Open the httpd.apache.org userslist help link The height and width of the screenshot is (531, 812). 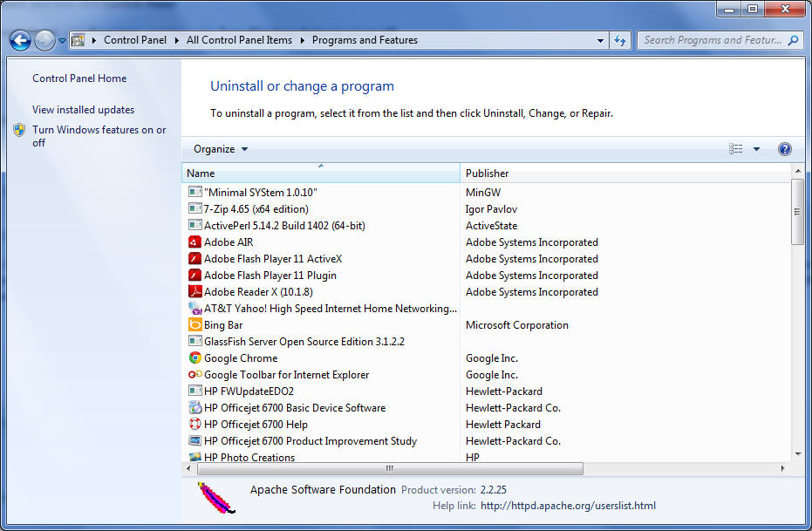pyautogui.click(x=568, y=506)
